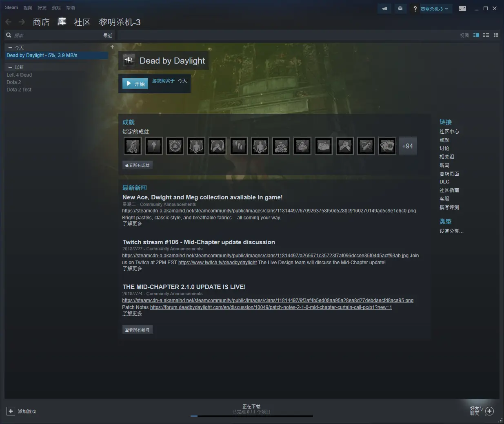Click the plus icon atop the game list
504x424 pixels.
pyautogui.click(x=112, y=47)
